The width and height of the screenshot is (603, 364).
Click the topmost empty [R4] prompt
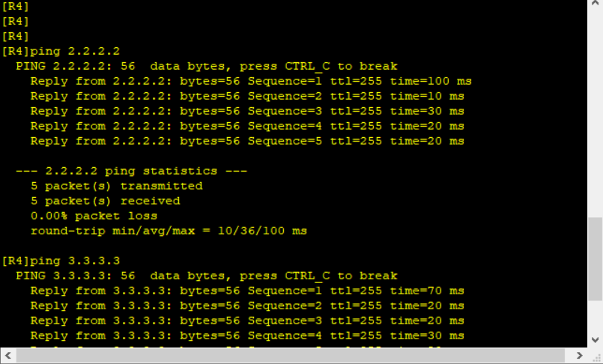pyautogui.click(x=16, y=6)
